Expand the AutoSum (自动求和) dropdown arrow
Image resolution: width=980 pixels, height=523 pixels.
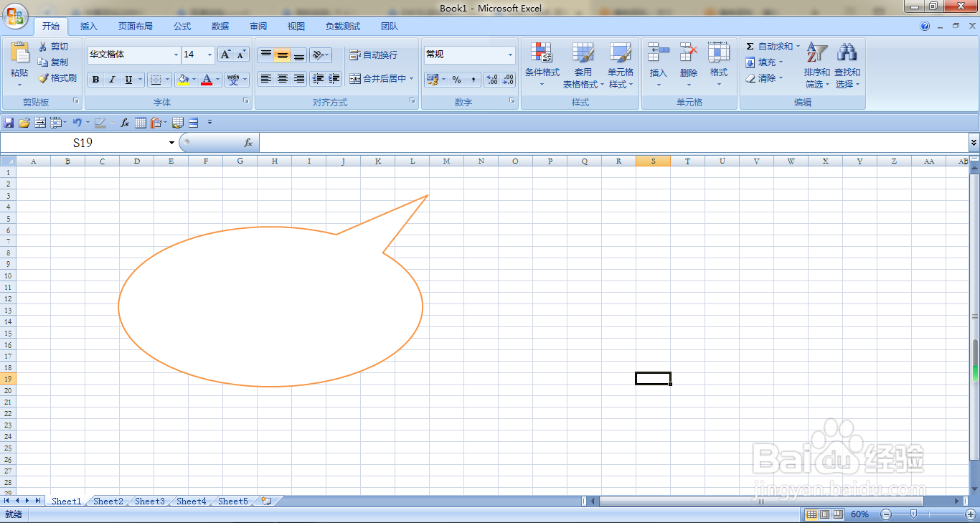[798, 46]
